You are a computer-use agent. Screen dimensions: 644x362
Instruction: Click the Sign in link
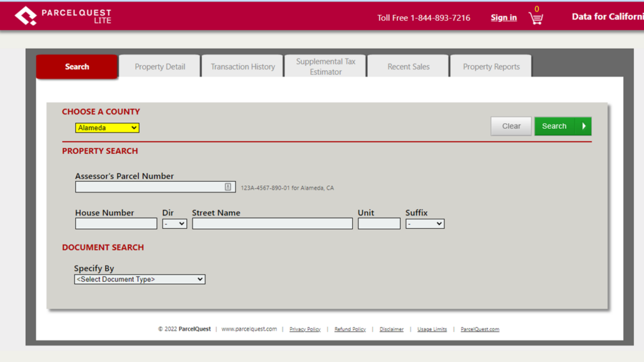pos(504,18)
